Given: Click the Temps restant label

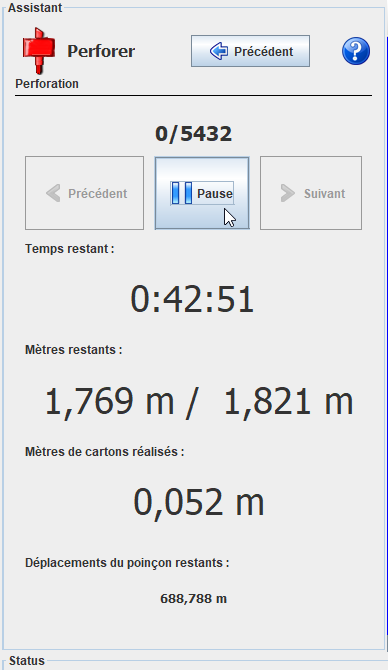Looking at the screenshot, I should pyautogui.click(x=69, y=249).
